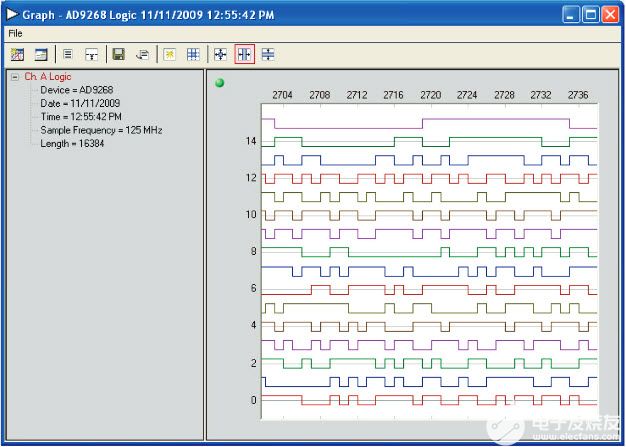Select the Length = 16384 tree row

coord(72,144)
